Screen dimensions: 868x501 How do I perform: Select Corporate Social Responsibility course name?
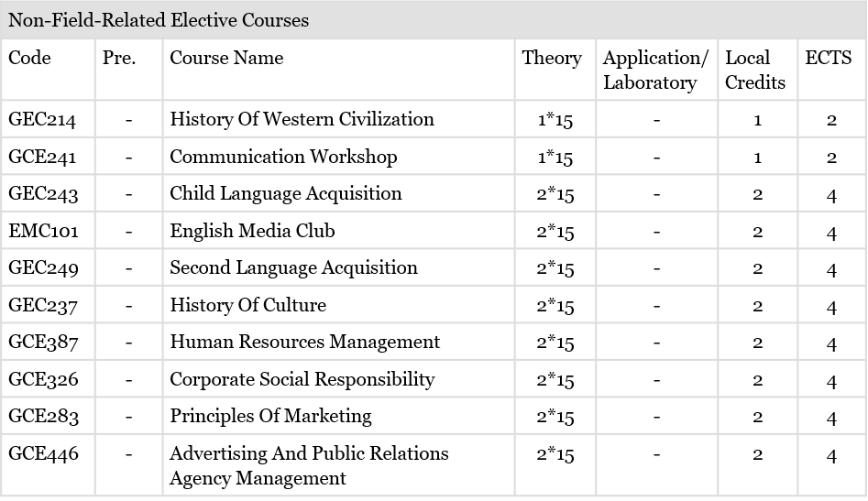point(302,379)
